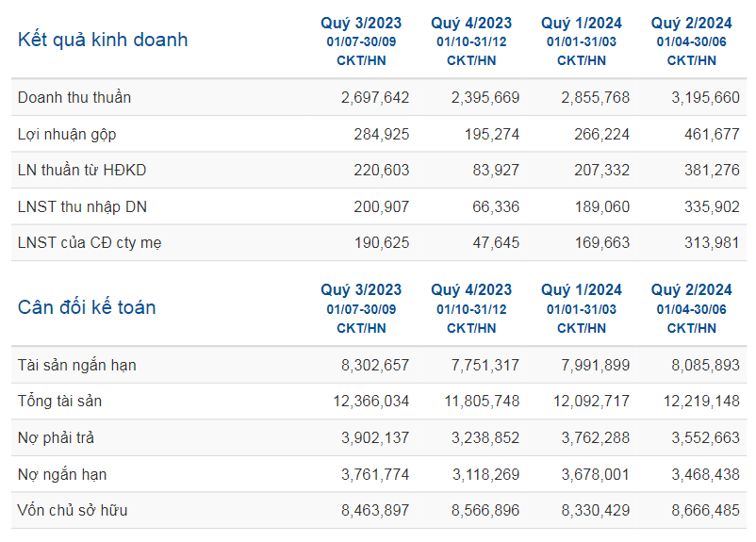Select Quý 4/2023 header in Cân đối kế toán
Viewport: 756px width, 542px height.
click(x=471, y=290)
